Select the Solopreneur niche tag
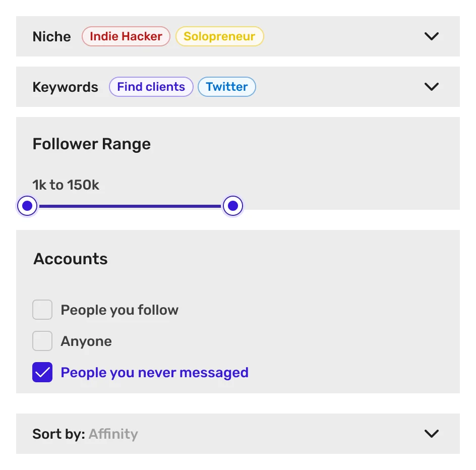This screenshot has height=470, width=476. point(219,36)
